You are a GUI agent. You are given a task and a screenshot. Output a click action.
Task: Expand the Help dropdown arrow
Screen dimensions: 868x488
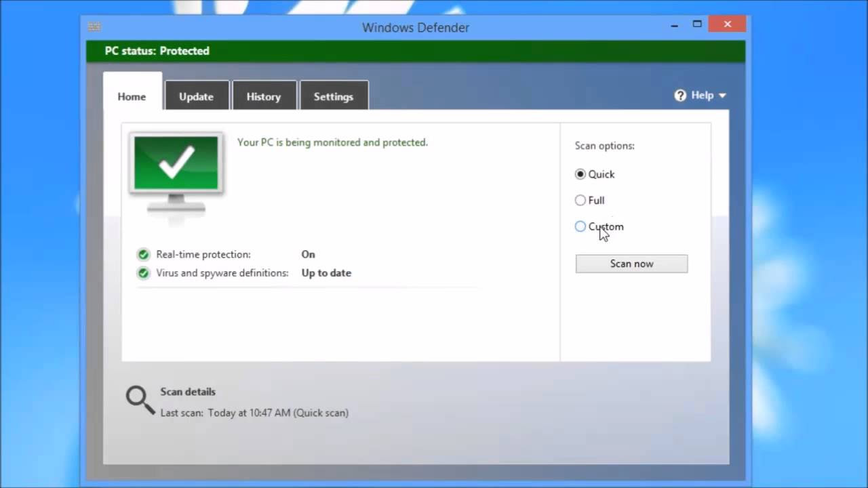722,96
